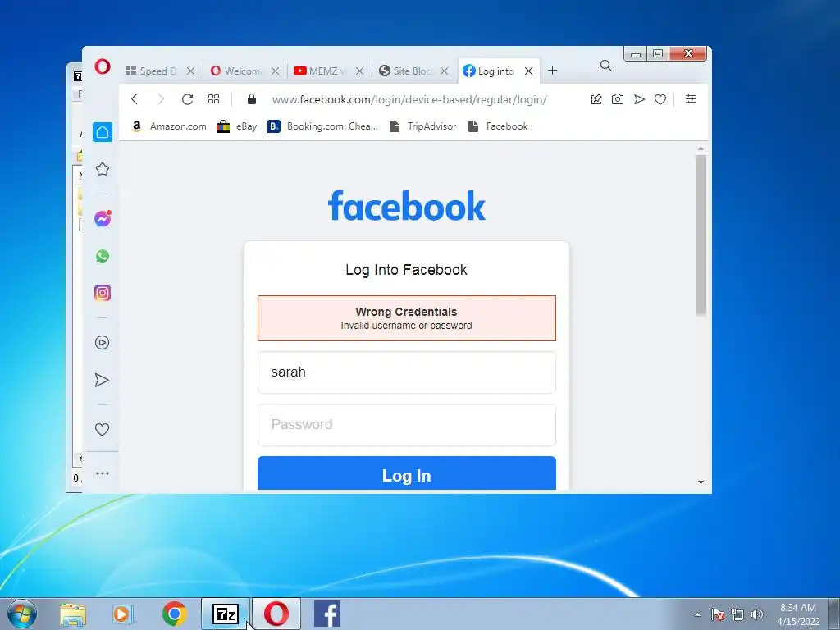Focus the username field containing sarah
The width and height of the screenshot is (840, 630).
tap(407, 372)
